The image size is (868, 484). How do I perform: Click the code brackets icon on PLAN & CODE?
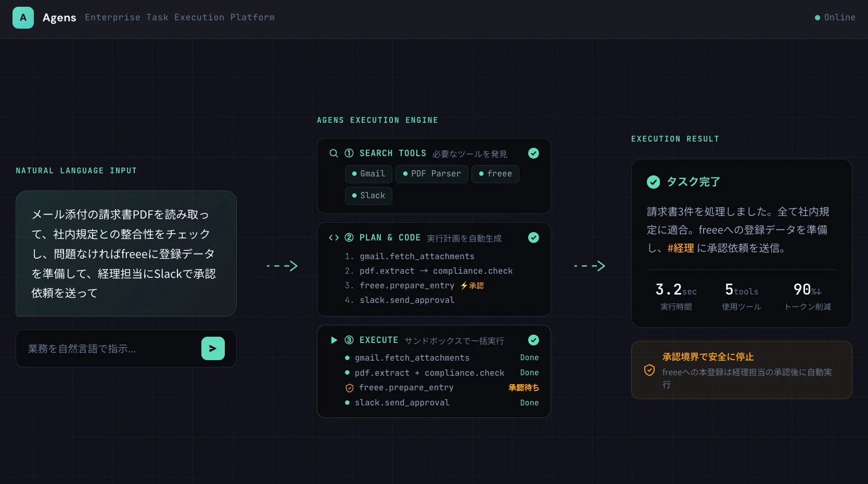[x=334, y=238]
